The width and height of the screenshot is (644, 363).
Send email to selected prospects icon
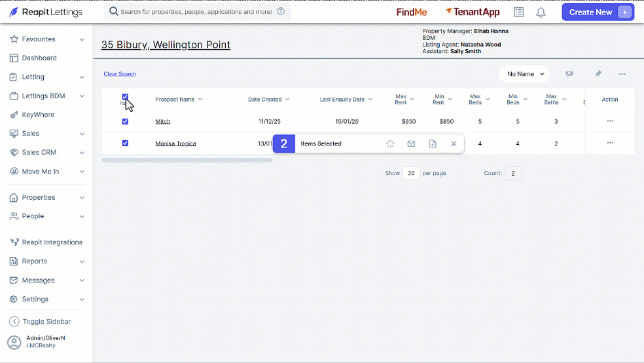411,143
